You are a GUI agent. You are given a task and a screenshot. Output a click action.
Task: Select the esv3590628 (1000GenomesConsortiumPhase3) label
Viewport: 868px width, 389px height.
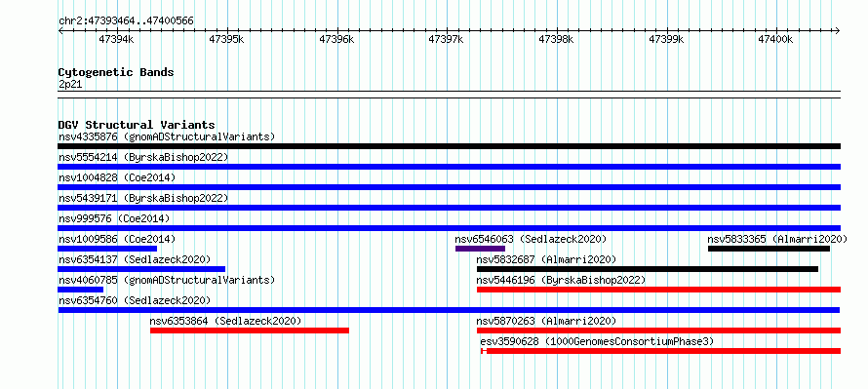point(597,341)
